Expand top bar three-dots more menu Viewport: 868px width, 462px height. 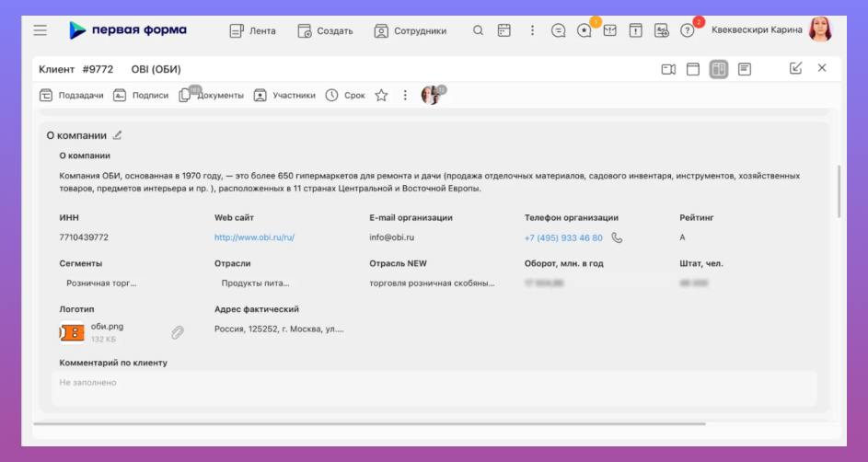pyautogui.click(x=532, y=30)
